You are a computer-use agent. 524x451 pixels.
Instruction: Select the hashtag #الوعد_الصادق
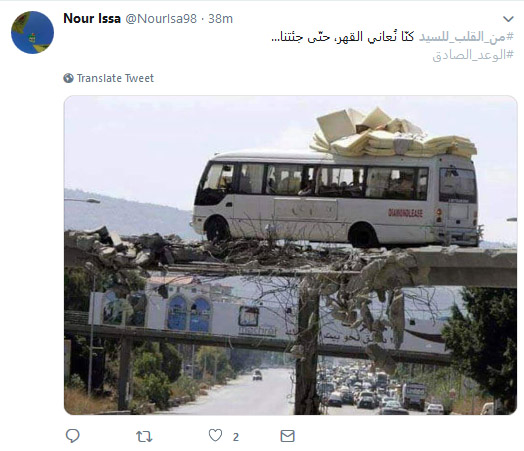pos(473,55)
